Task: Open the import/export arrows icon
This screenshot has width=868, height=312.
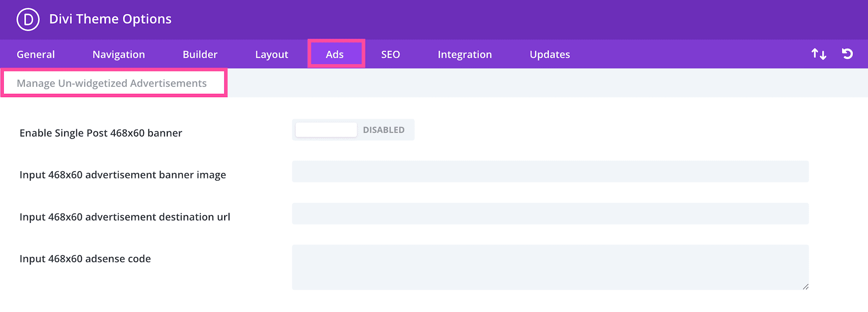Action: click(x=818, y=54)
